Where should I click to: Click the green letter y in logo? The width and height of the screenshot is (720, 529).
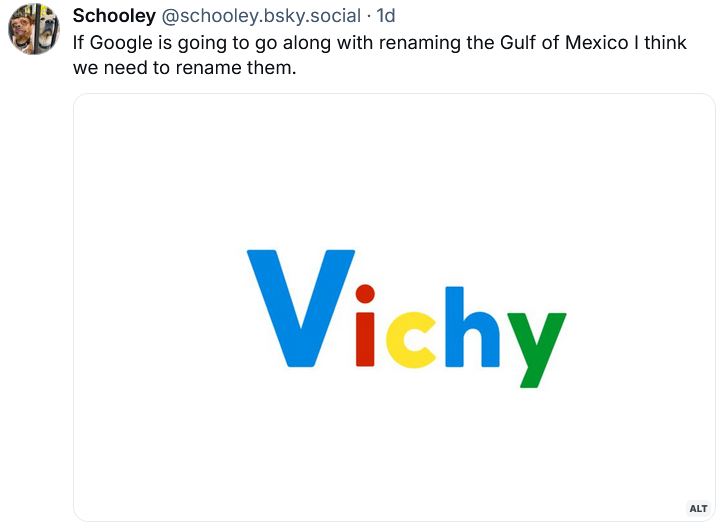click(x=537, y=350)
